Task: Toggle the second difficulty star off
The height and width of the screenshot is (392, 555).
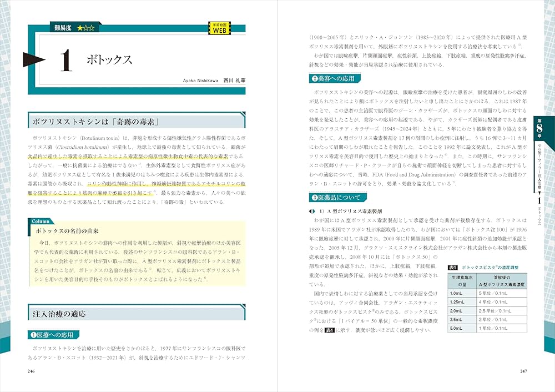Action: click(87, 28)
